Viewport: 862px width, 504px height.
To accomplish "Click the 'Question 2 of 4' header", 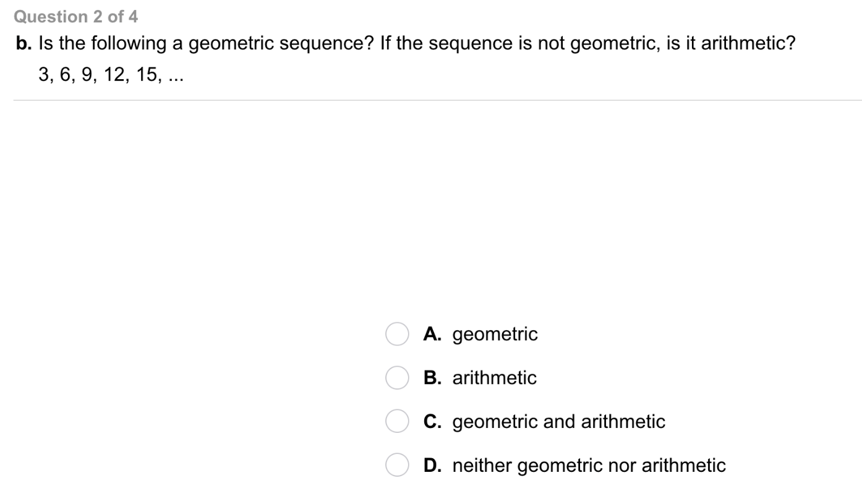I will point(76,17).
